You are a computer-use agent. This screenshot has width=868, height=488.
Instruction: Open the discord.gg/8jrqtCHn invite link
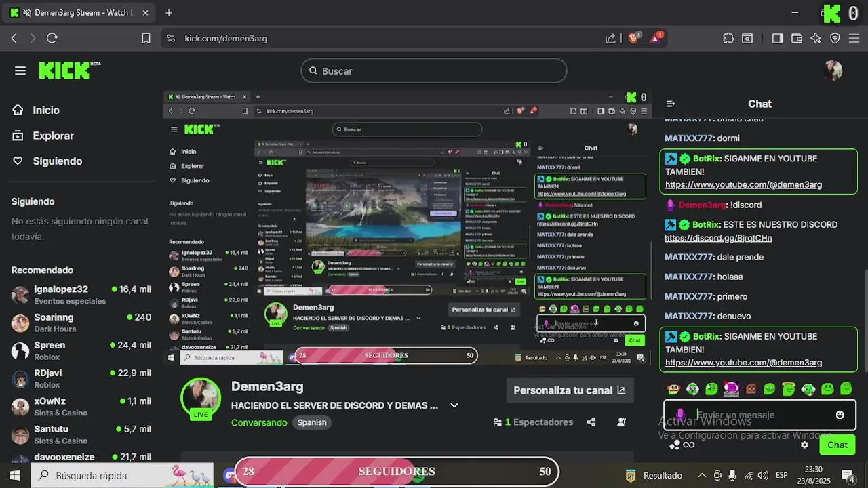pos(718,238)
